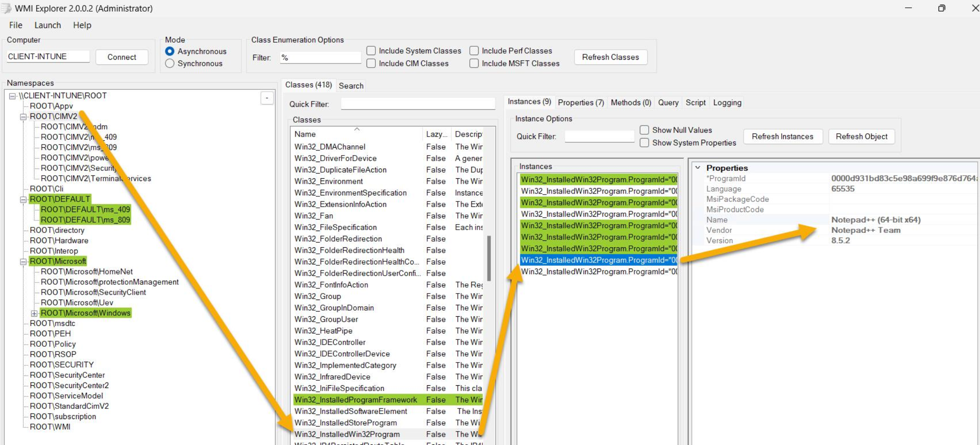Image resolution: width=980 pixels, height=445 pixels.
Task: Click the Version property value 8.5.2
Action: (841, 241)
